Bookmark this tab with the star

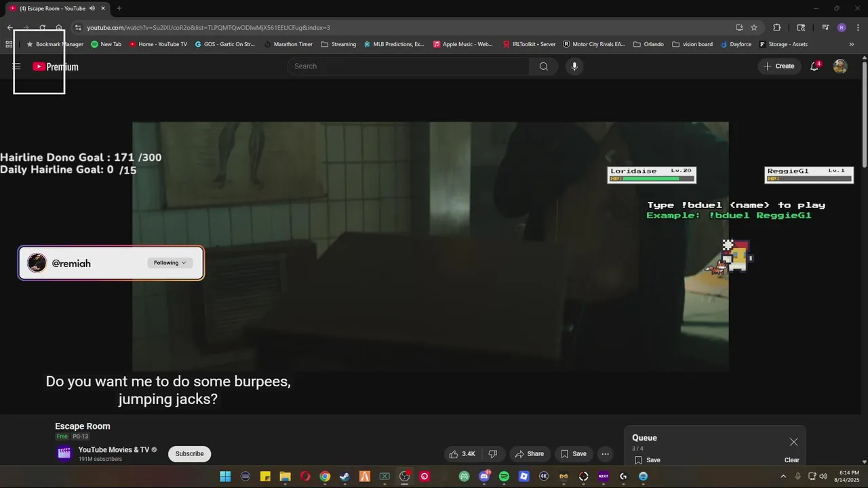(x=754, y=28)
